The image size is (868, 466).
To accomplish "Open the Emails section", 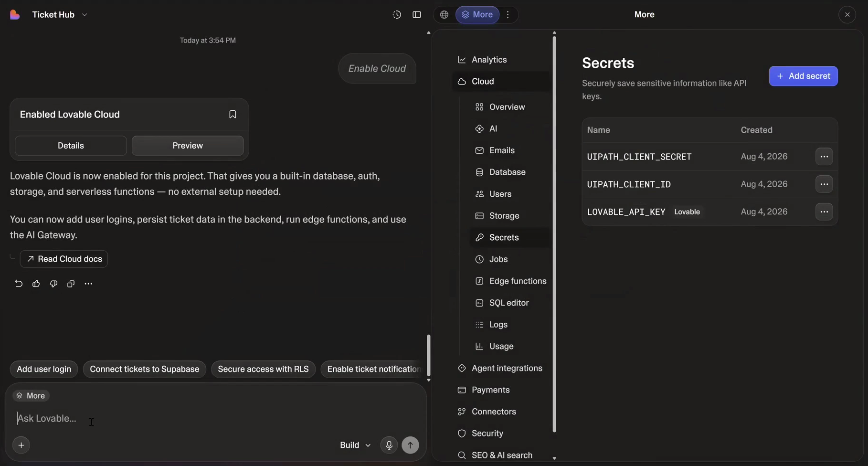I will (510, 150).
